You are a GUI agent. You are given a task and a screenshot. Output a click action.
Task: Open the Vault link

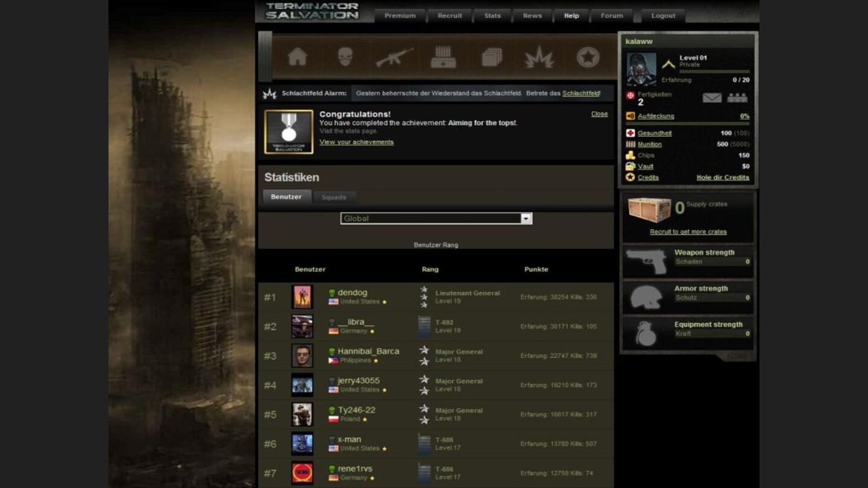tap(646, 166)
